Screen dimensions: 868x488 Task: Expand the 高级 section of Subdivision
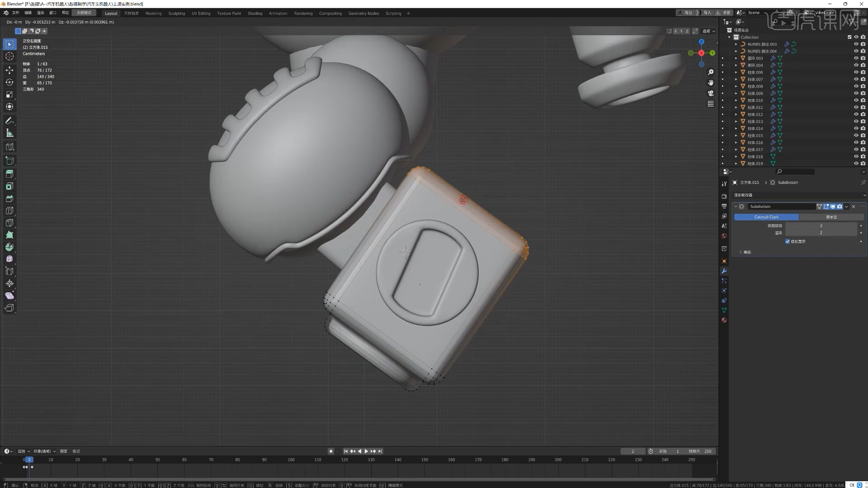[x=745, y=252]
